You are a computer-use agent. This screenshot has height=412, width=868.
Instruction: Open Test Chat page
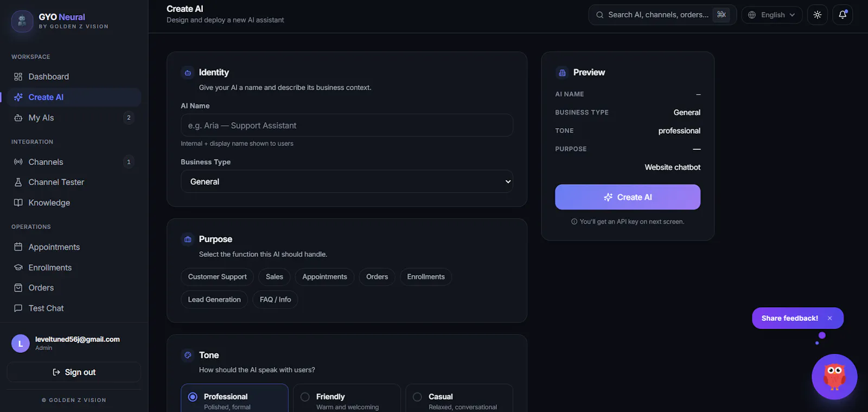pos(74,308)
